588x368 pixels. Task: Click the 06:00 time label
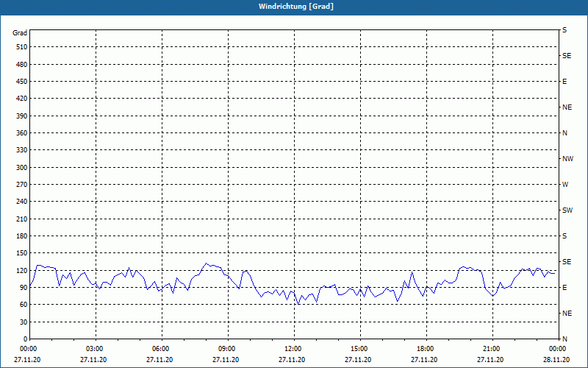[161, 349]
